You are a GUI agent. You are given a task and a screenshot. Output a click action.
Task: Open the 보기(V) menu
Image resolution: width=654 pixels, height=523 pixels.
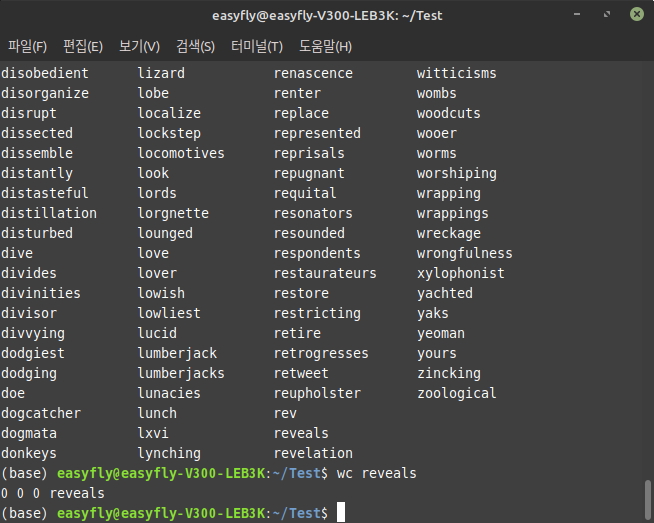point(139,46)
